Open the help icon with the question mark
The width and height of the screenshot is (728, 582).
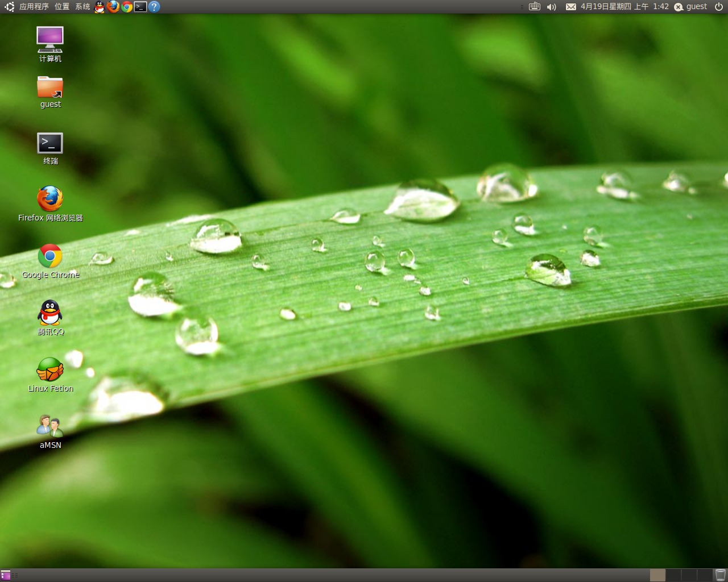pos(154,7)
